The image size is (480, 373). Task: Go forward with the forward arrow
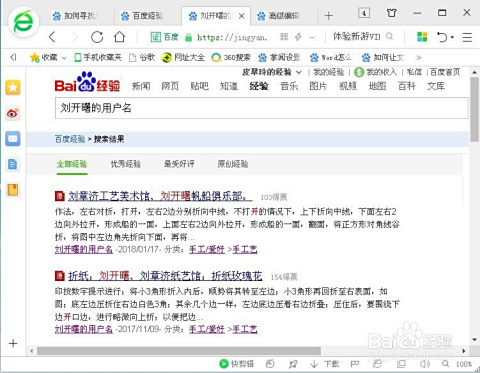(75, 37)
